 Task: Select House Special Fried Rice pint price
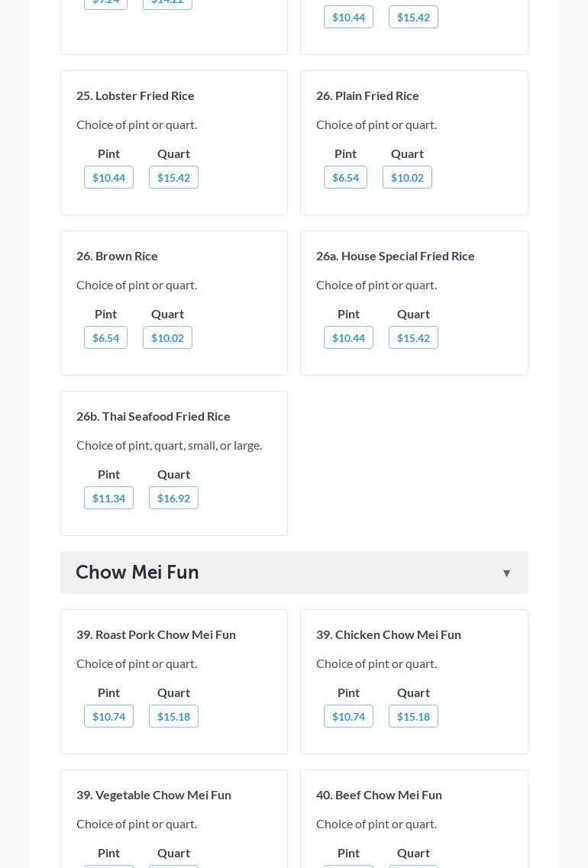click(x=348, y=338)
